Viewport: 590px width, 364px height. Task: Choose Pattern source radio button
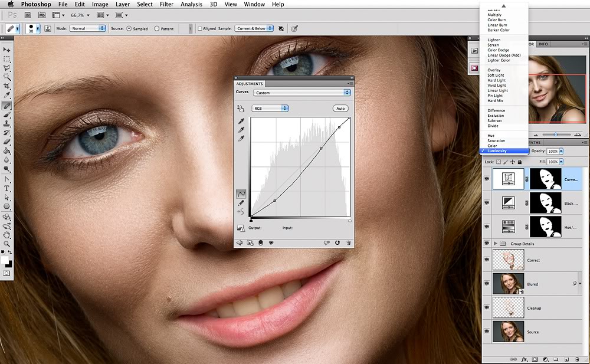156,28
